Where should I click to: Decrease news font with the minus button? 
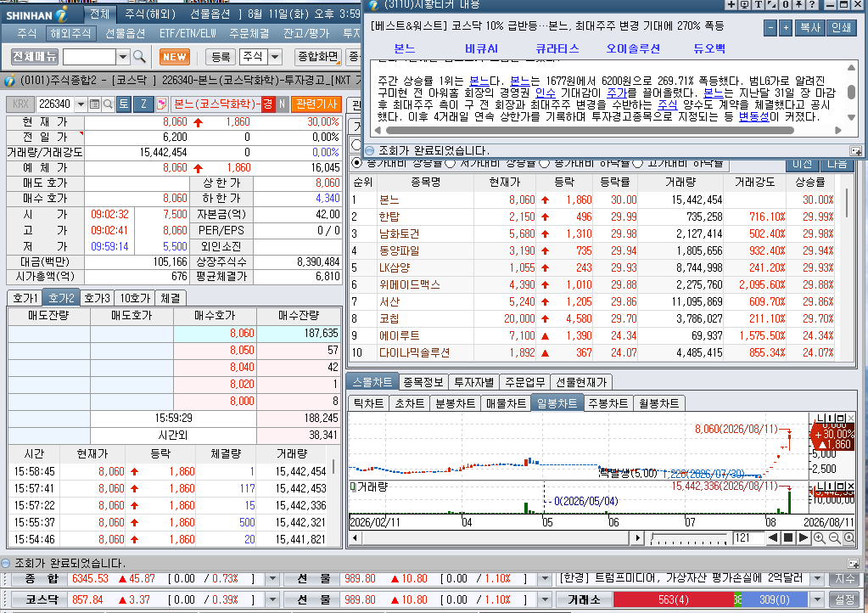tap(770, 28)
